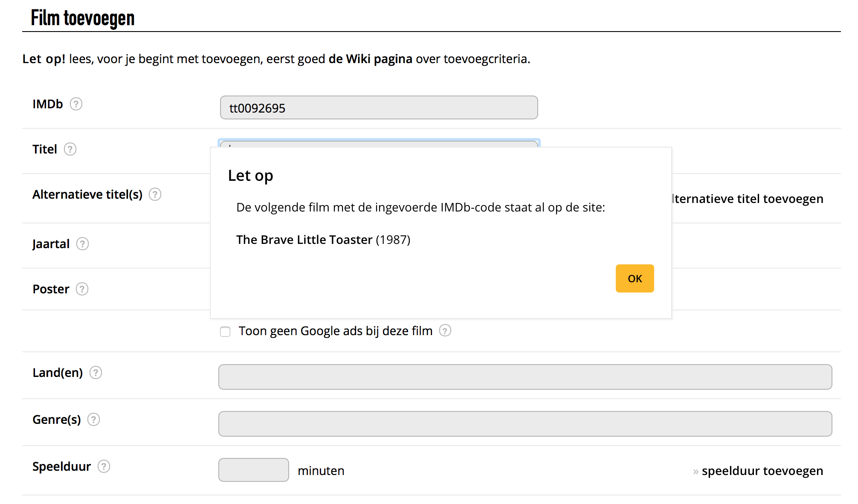This screenshot has width=858, height=504.
Task: Open help for Alternatieve titel(s)
Action: click(x=155, y=194)
